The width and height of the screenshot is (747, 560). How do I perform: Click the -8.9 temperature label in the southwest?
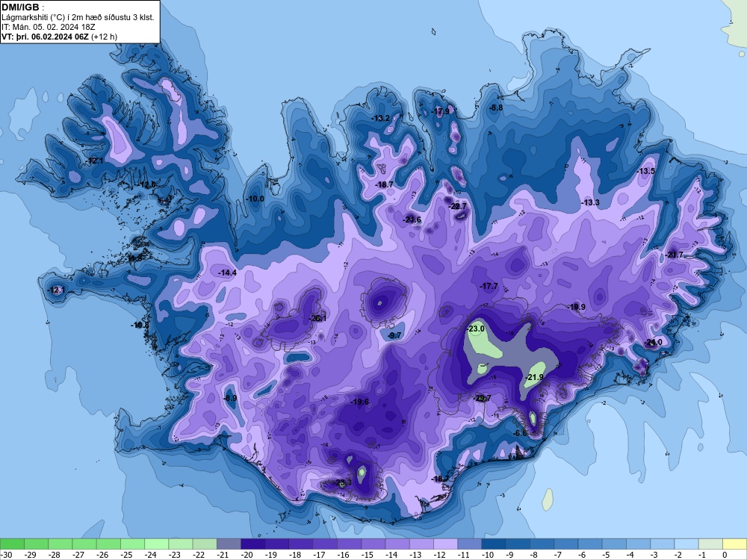230,398
